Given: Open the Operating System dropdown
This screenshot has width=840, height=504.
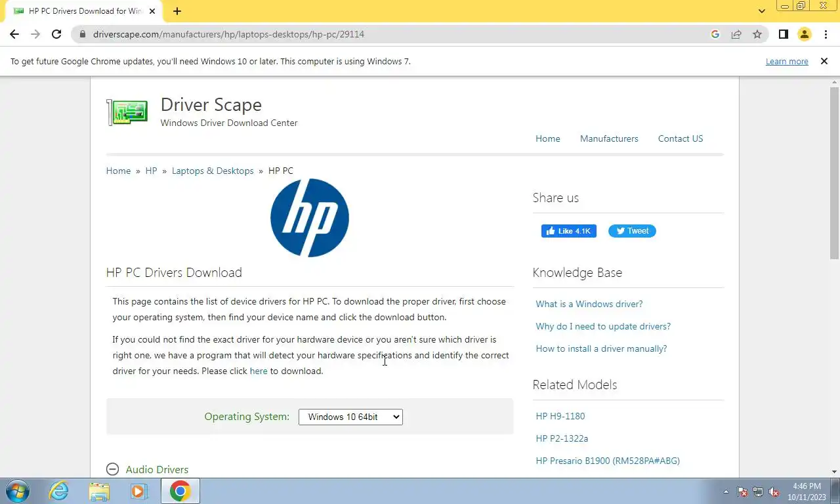Looking at the screenshot, I should [x=350, y=417].
